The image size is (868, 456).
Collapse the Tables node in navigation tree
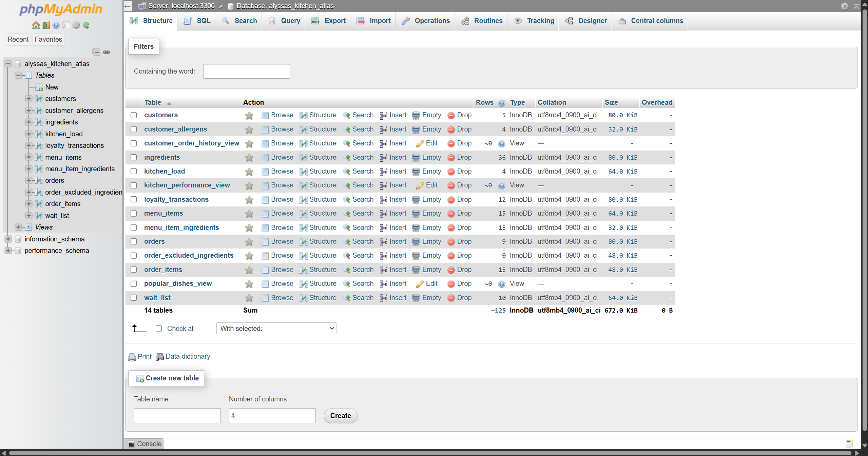point(18,75)
